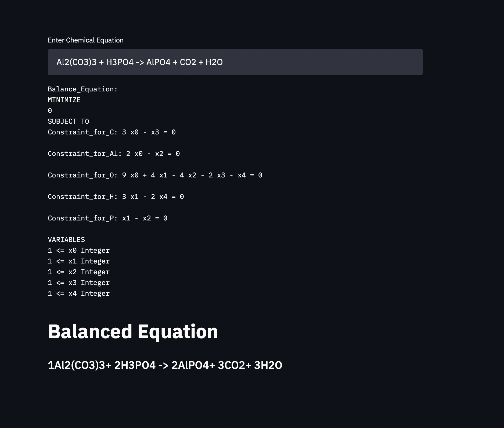This screenshot has height=428, width=504.
Task: Click the '1 <= x3 Integer' line
Action: (x=79, y=283)
